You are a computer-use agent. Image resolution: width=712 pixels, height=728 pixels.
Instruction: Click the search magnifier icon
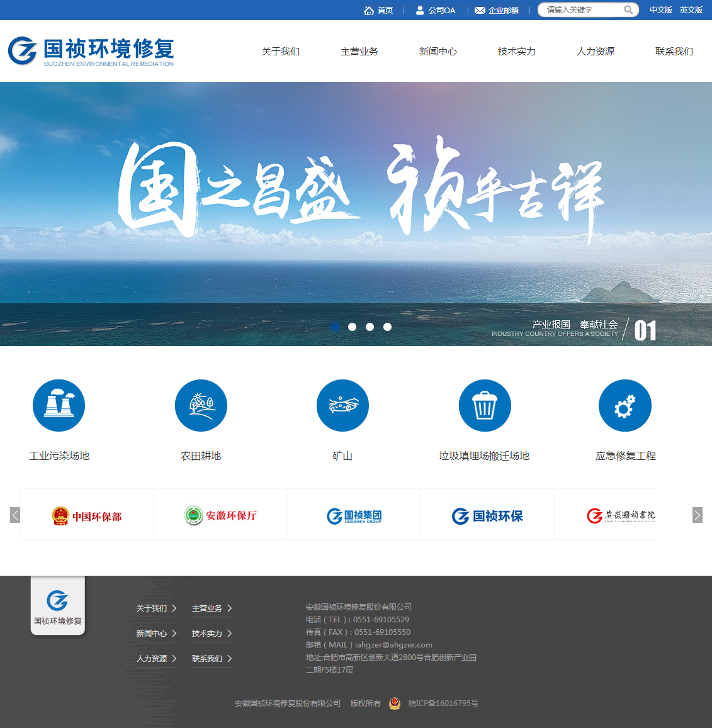628,10
